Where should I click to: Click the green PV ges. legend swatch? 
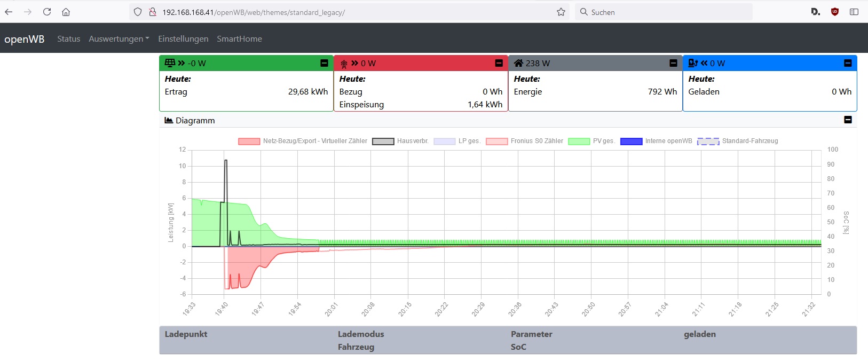579,142
